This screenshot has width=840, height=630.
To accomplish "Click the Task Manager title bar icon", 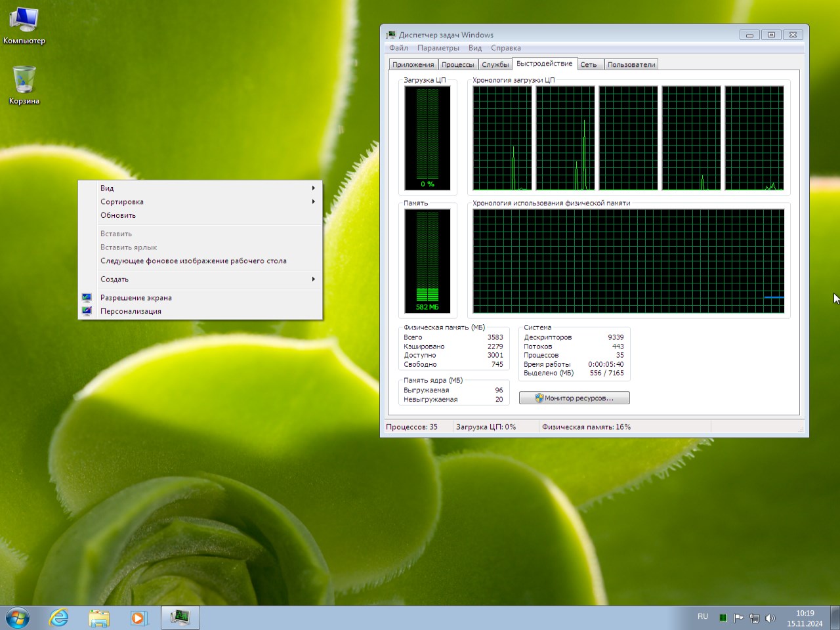I will tap(391, 35).
